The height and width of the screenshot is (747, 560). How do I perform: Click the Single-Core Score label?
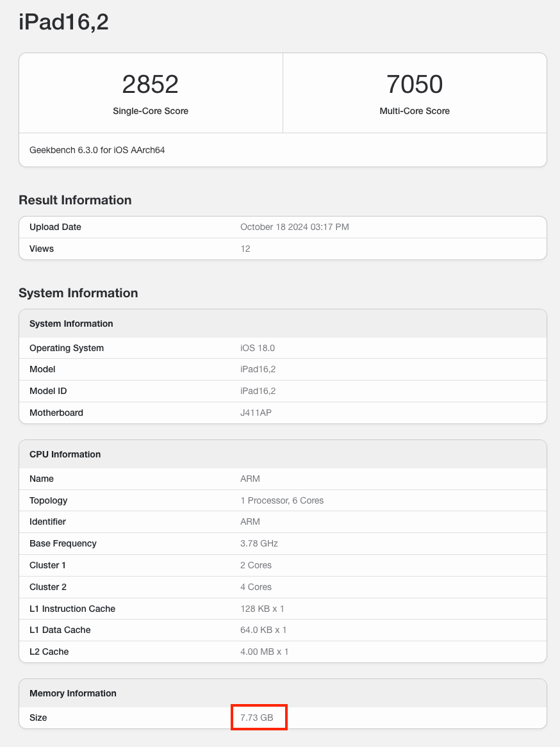click(151, 111)
